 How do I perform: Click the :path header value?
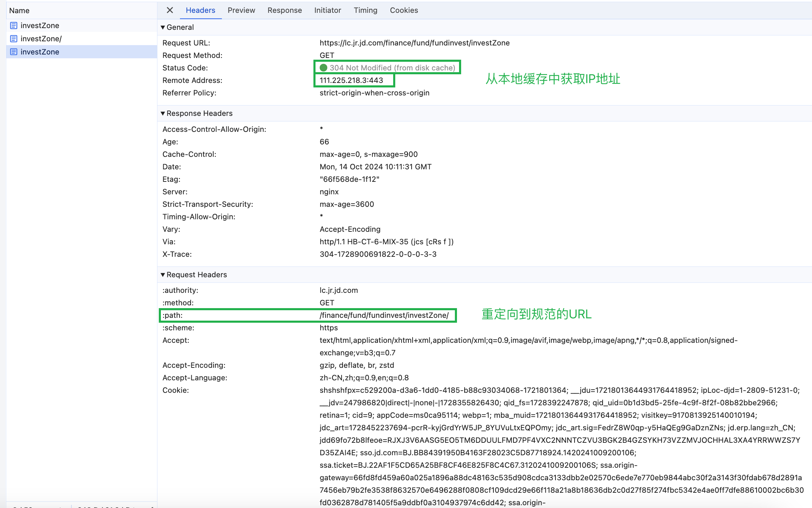coord(384,315)
